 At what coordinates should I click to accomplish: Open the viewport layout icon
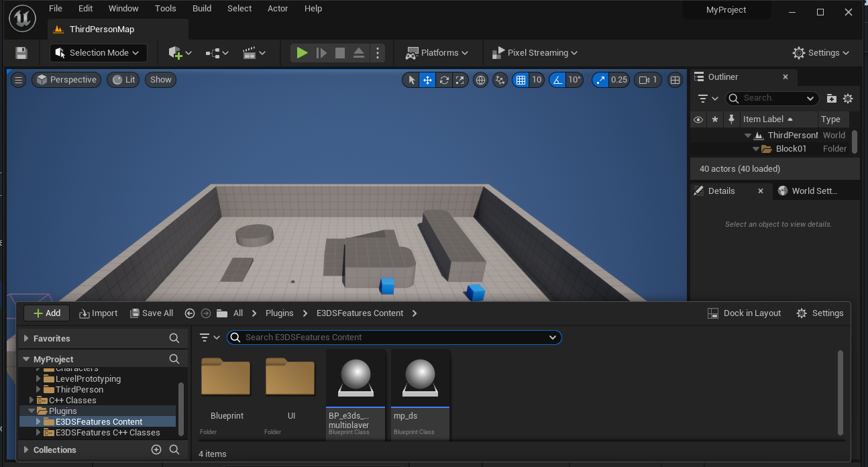pyautogui.click(x=675, y=80)
